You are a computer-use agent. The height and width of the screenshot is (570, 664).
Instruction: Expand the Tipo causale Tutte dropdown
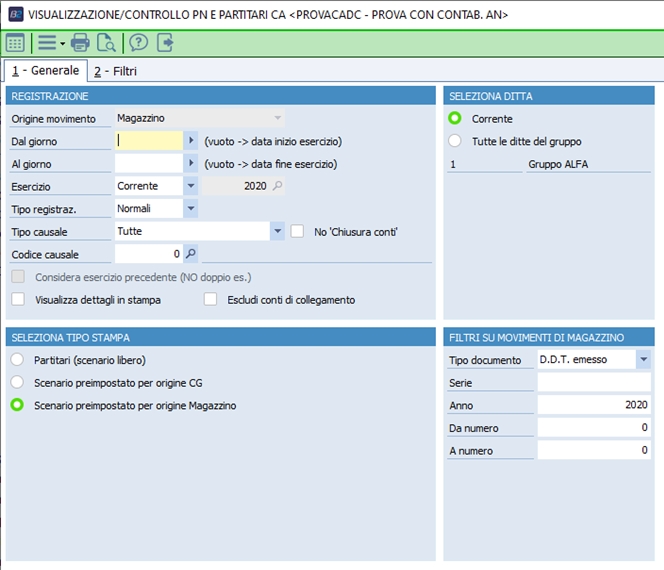[x=277, y=231]
